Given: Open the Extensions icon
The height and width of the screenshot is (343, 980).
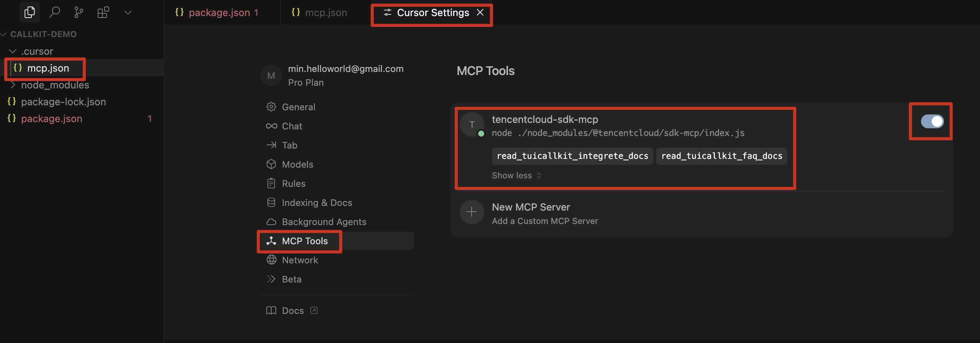Looking at the screenshot, I should click(x=103, y=12).
